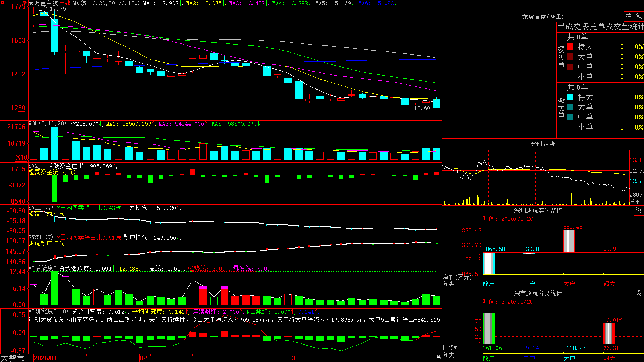Click the 散户 label in realtime monitor chart
This screenshot has height=362, width=644.
click(489, 284)
